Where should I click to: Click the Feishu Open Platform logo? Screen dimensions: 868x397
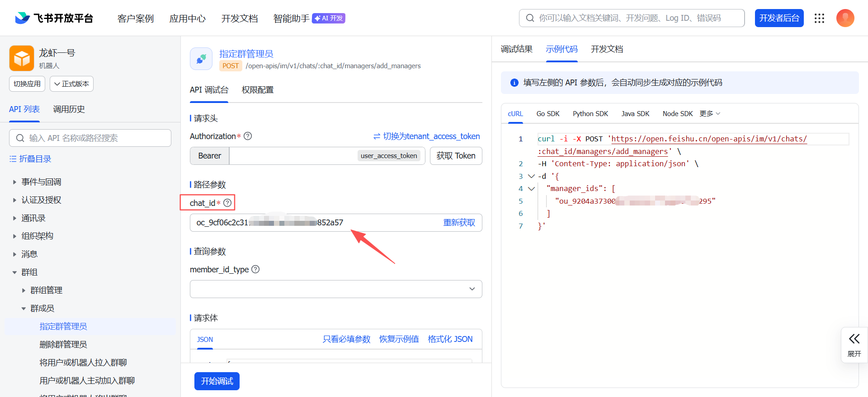pyautogui.click(x=54, y=18)
